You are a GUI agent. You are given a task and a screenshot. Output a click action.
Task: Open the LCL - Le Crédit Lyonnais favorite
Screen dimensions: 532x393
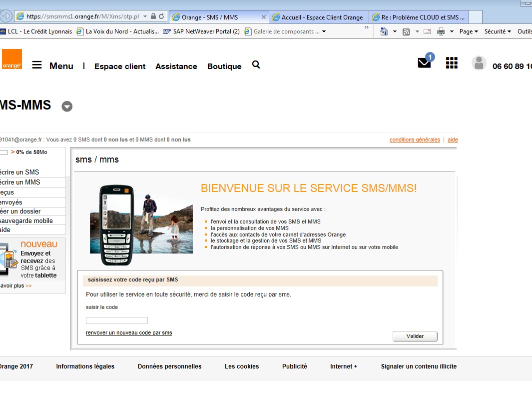click(36, 31)
